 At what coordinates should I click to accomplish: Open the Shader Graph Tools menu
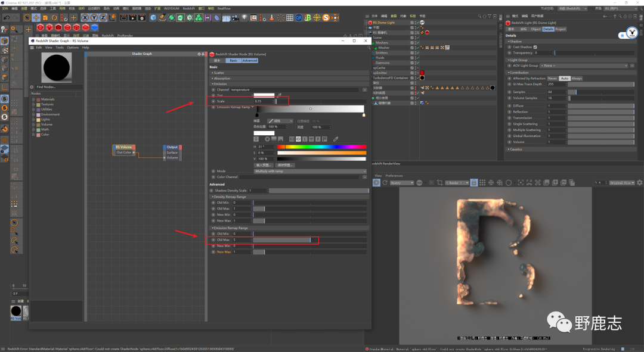pos(60,48)
